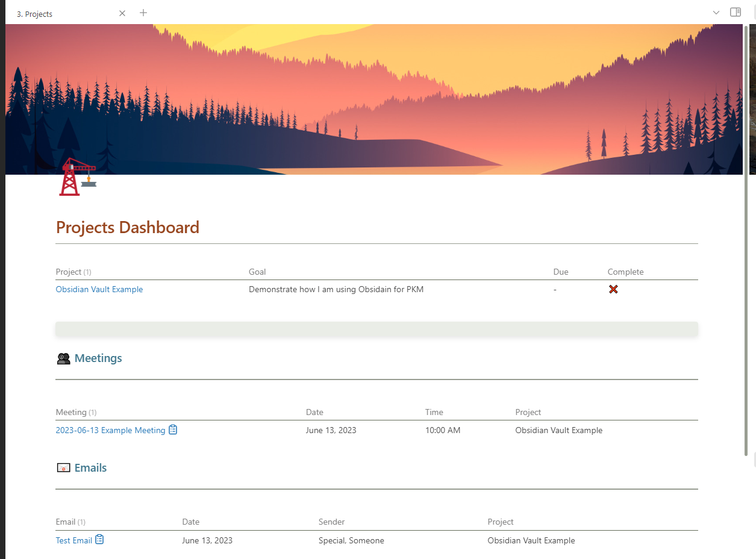Click the red X in Complete column
The width and height of the screenshot is (756, 559).
coord(613,289)
